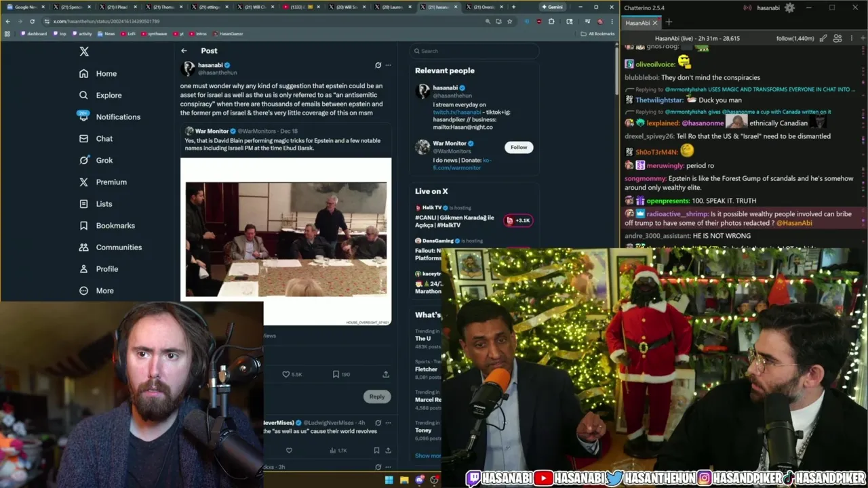Image resolution: width=868 pixels, height=488 pixels.
Task: Open hasanabi's avatar on the post
Action: coord(187,68)
